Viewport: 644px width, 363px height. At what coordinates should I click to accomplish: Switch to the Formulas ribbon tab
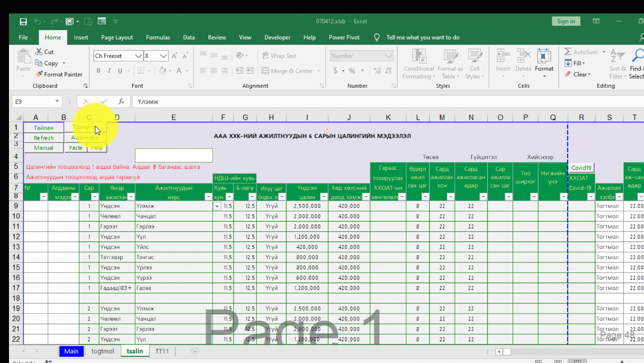coord(158,37)
